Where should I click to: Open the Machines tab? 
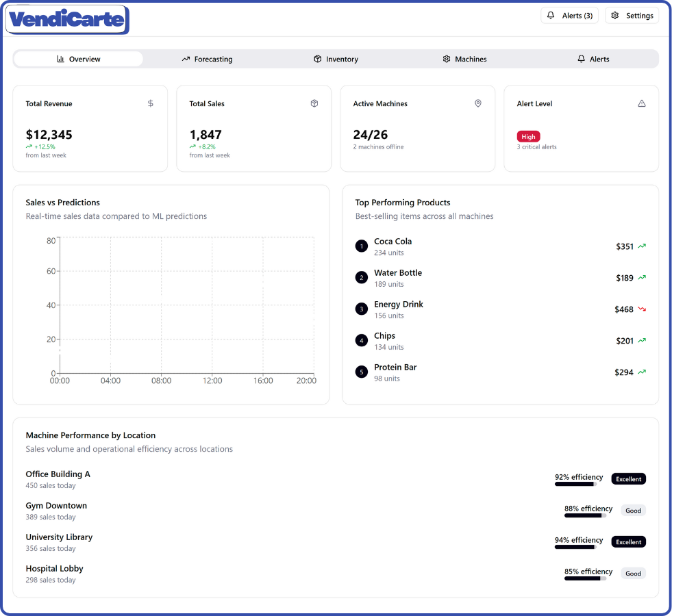464,60
